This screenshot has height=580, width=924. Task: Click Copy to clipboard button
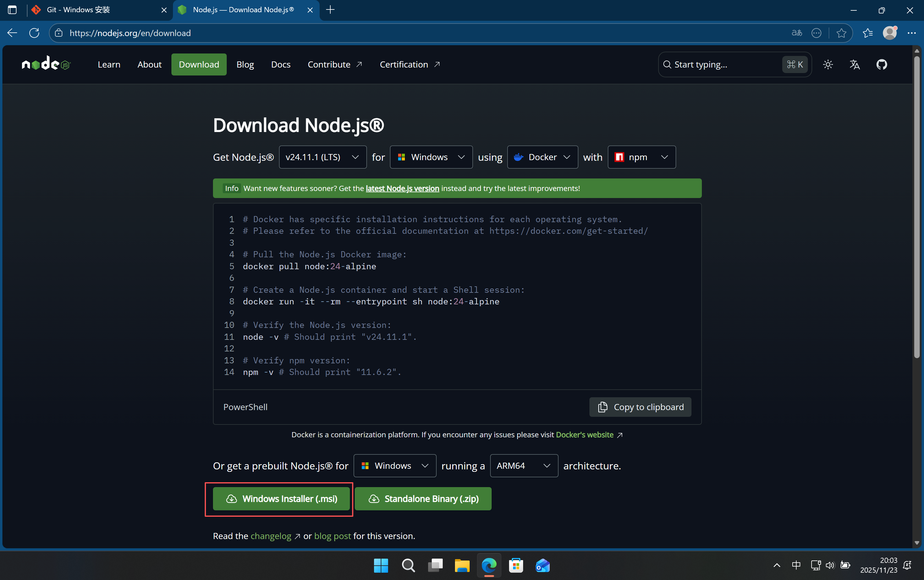[x=640, y=407]
